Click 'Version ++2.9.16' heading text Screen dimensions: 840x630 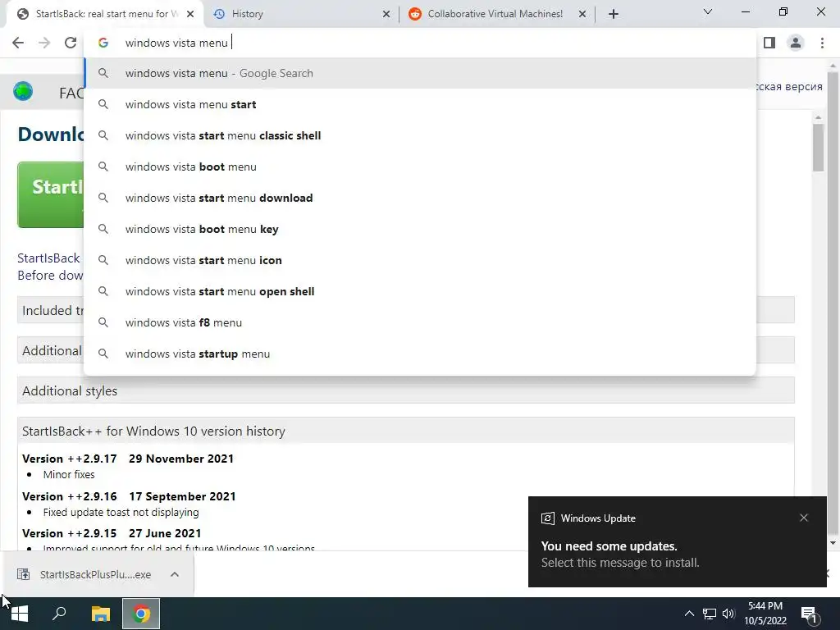[69, 496]
